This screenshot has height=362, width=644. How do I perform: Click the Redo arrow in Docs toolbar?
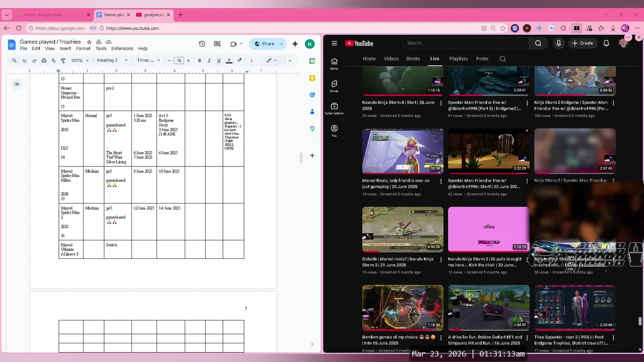(34, 60)
